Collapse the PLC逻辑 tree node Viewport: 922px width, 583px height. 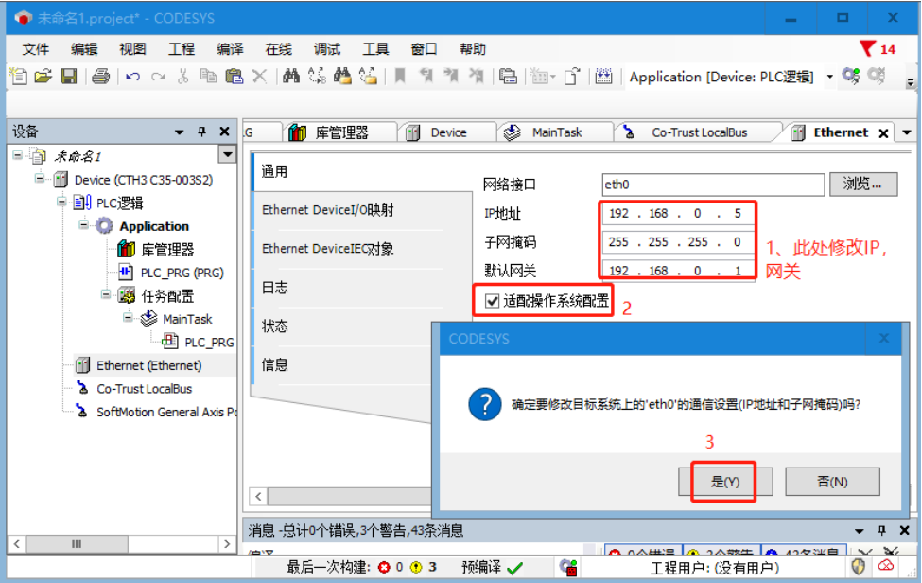61,202
